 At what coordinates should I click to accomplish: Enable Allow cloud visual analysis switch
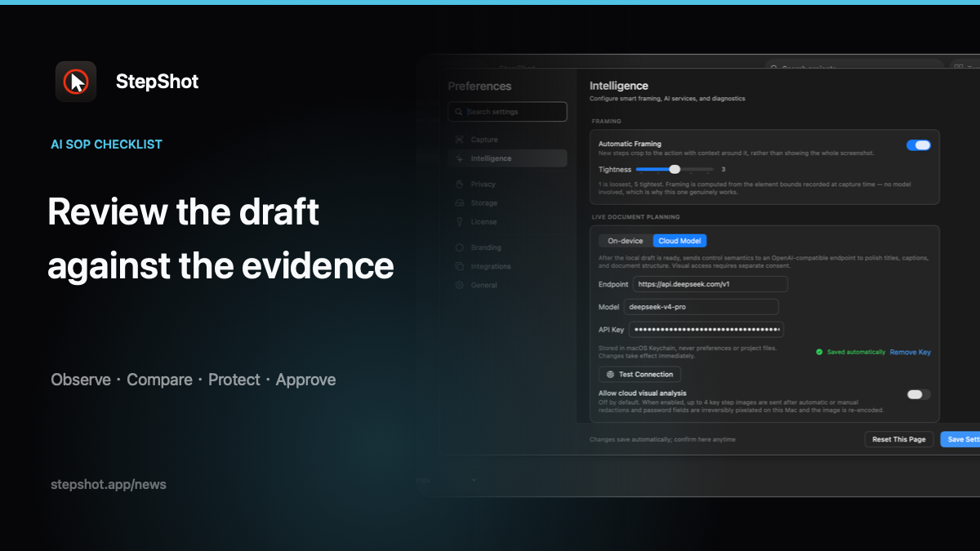tap(918, 394)
